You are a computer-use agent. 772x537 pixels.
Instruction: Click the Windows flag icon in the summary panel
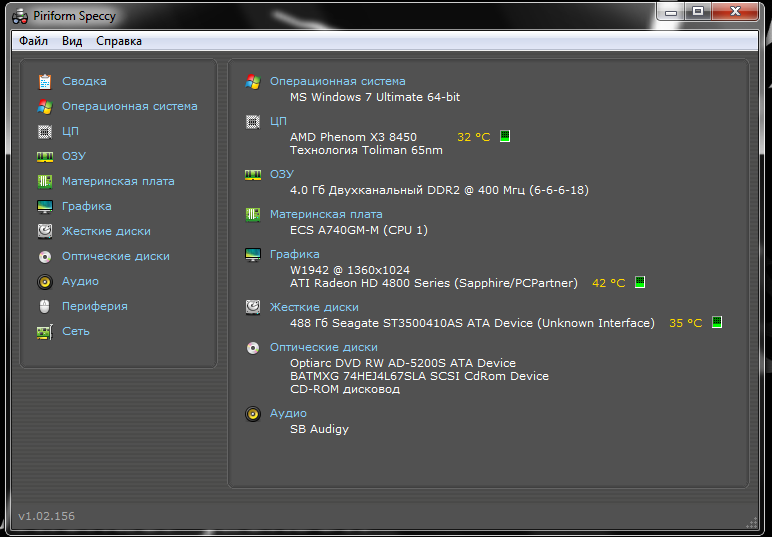(253, 82)
